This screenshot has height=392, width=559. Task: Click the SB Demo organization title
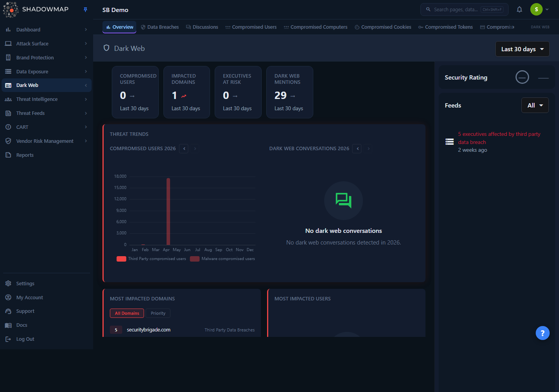point(115,10)
